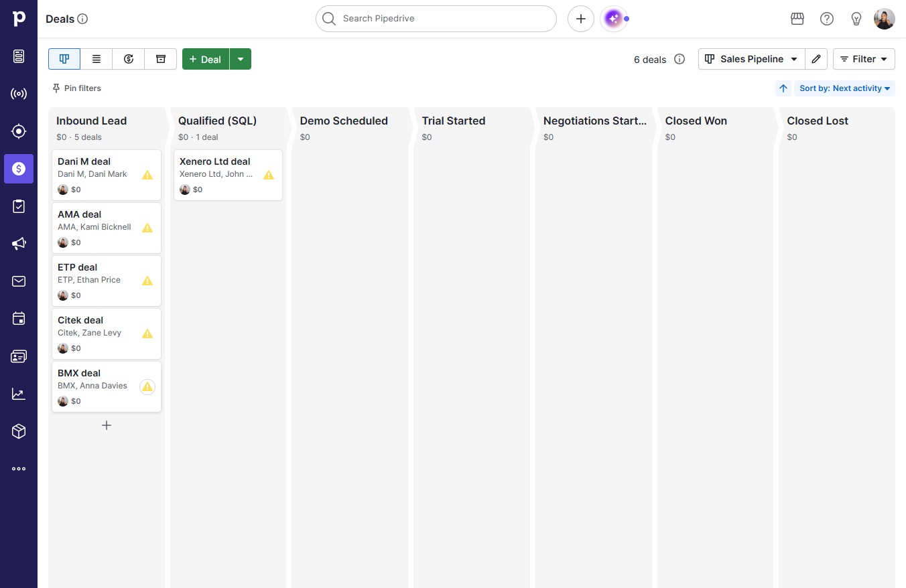
Task: Switch to forecast view
Action: 129,59
